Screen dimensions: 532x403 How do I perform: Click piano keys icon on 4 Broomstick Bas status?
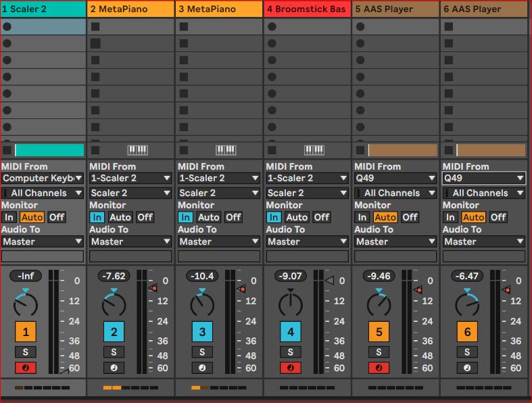pos(314,150)
